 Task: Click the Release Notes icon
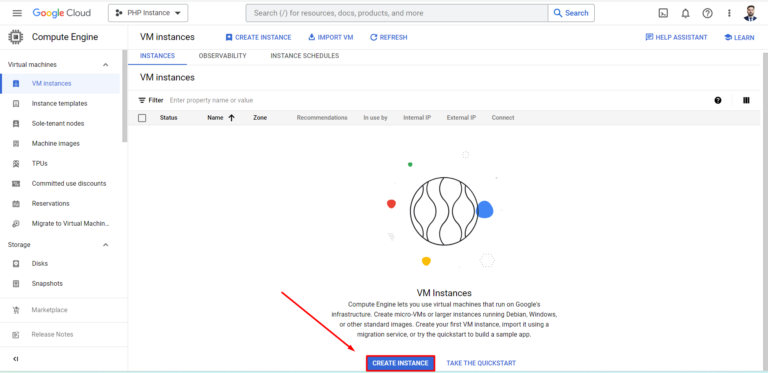16,334
